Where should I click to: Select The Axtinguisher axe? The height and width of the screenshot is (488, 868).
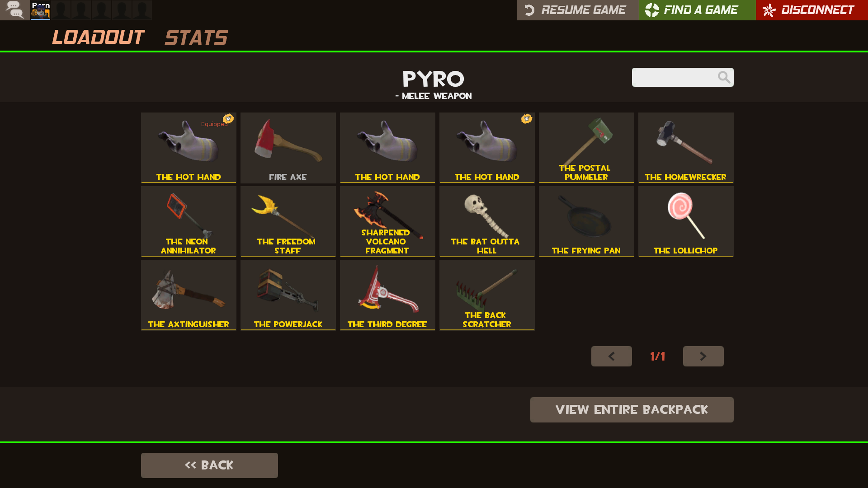189,295
